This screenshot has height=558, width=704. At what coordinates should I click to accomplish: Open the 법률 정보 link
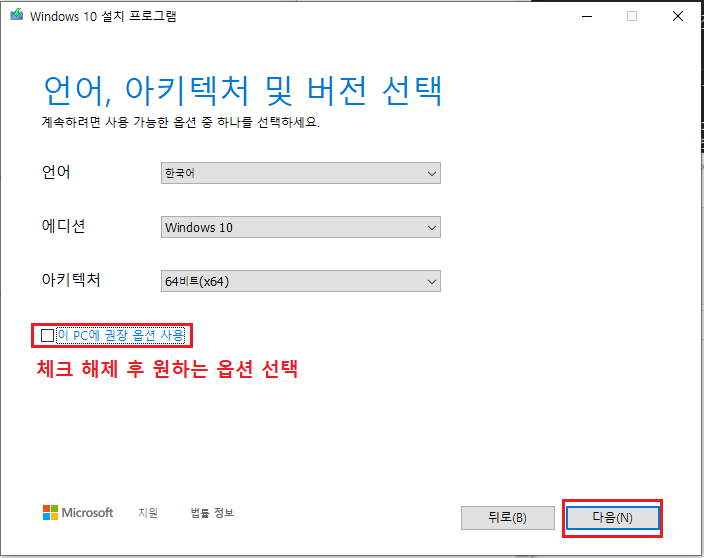pyautogui.click(x=212, y=513)
